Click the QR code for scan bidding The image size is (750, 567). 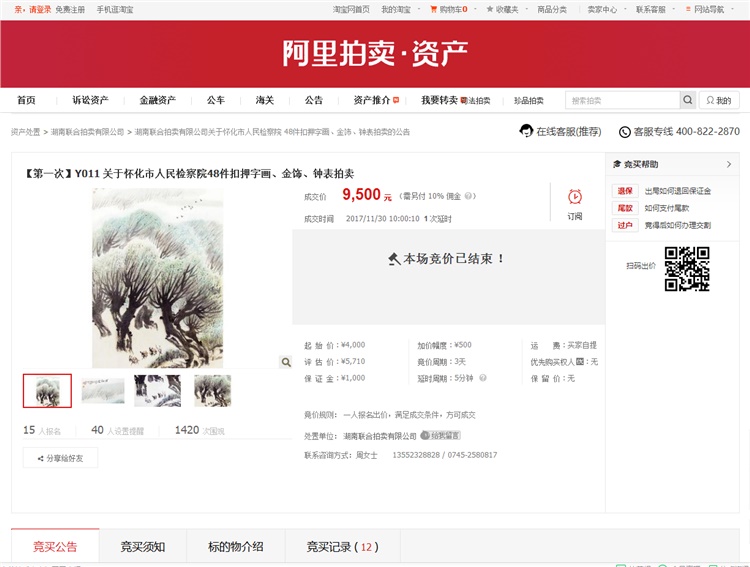click(687, 269)
